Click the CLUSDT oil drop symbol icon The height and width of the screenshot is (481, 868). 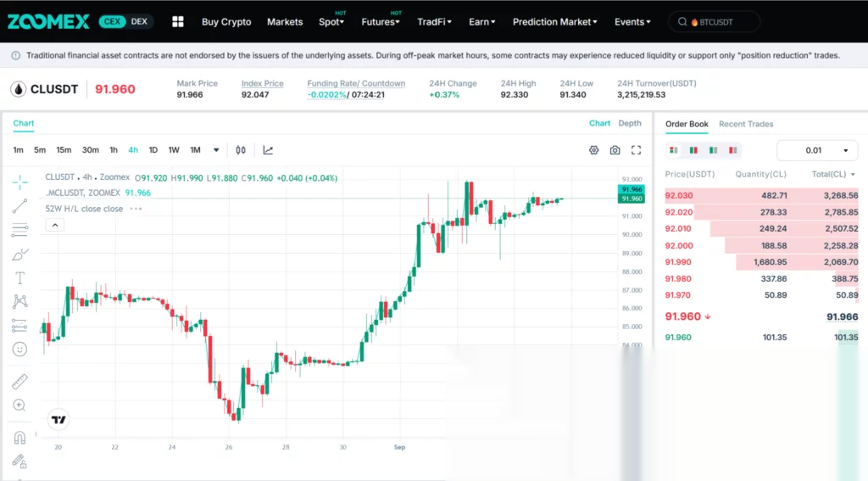pyautogui.click(x=19, y=89)
